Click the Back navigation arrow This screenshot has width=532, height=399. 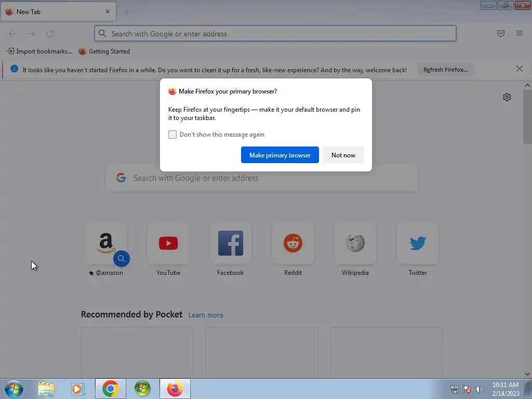pos(12,34)
